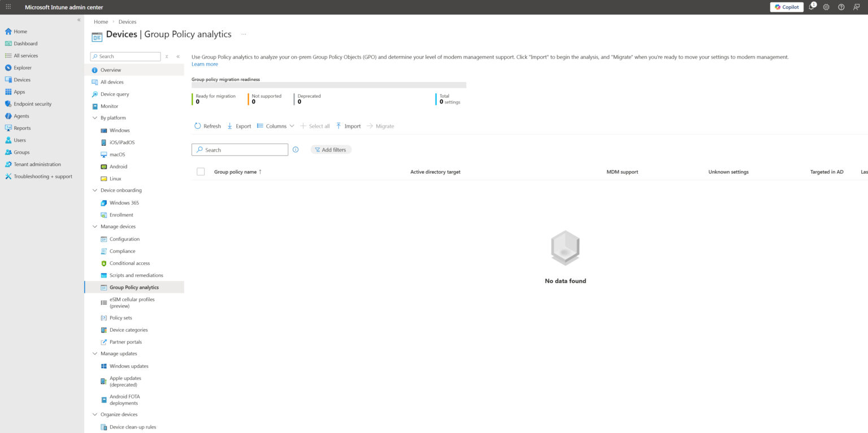Click the Tenant administration icon
Viewport: 868px width, 433px height.
coord(8,164)
